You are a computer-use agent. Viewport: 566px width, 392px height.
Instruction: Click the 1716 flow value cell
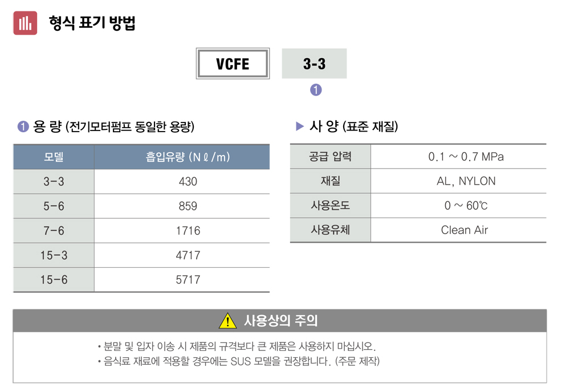(188, 231)
